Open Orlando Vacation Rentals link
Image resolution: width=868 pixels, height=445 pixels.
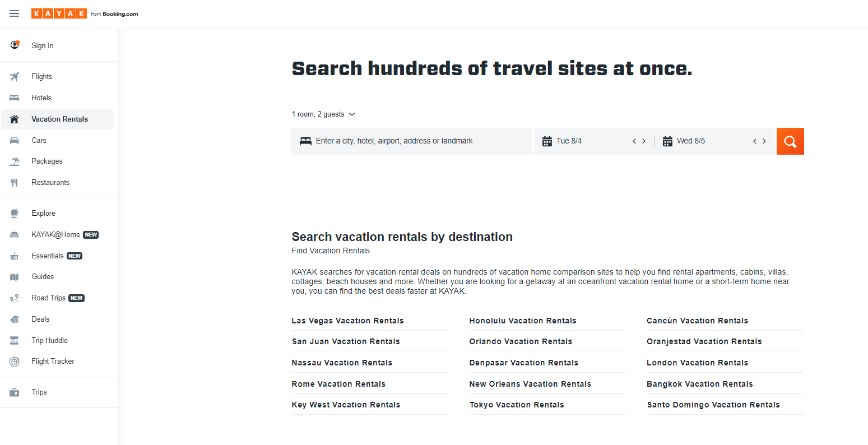521,341
